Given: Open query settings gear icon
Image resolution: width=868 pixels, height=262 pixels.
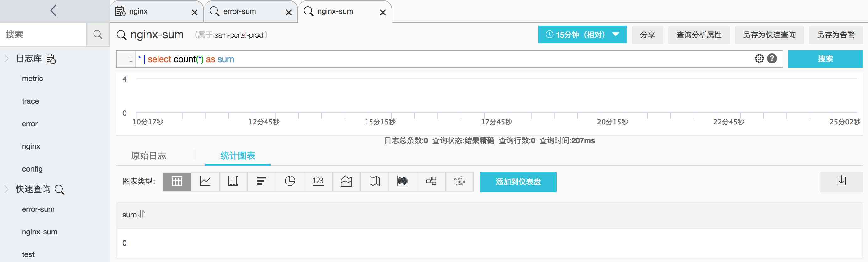Looking at the screenshot, I should click(x=759, y=59).
